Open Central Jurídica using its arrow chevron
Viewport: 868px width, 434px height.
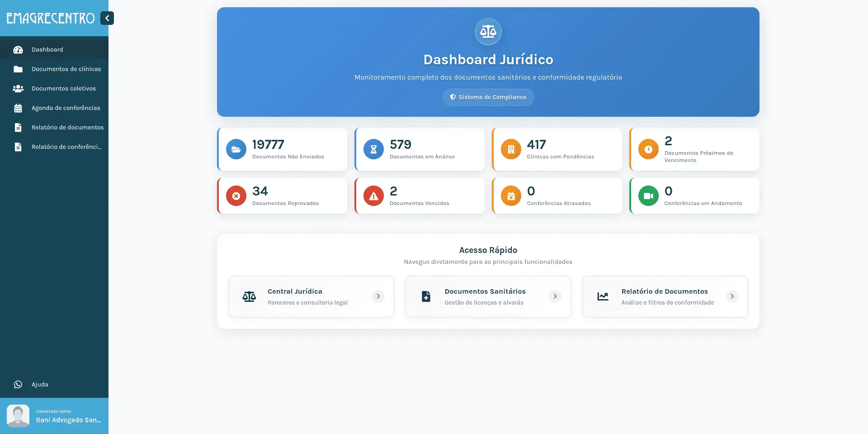[x=378, y=296]
